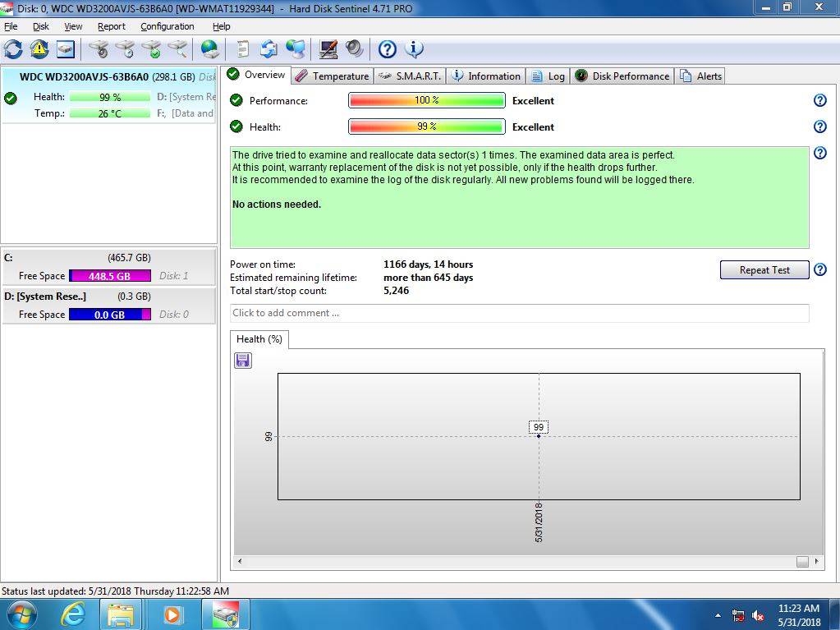Show hidden system tray icons
Image resolution: width=840 pixels, height=630 pixels.
click(x=718, y=615)
